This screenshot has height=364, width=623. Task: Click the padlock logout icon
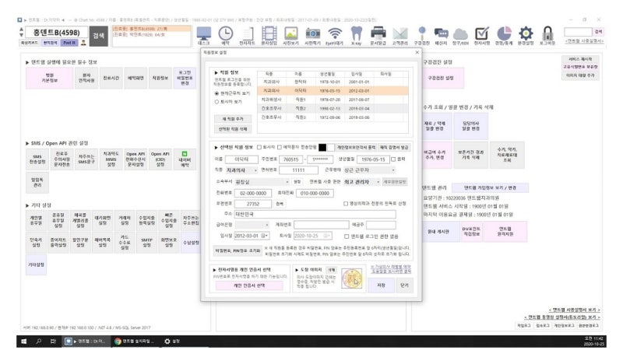[547, 35]
